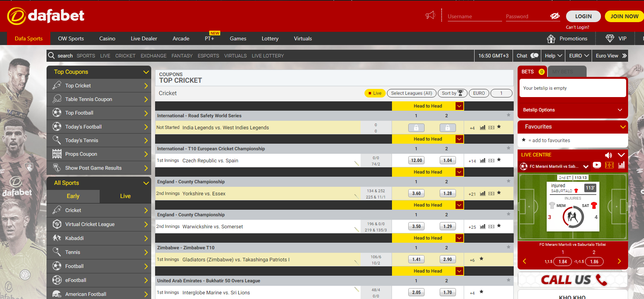644x299 pixels.
Task: Favourite India Legends vs. West Indies Legends star
Action: coord(499,127)
